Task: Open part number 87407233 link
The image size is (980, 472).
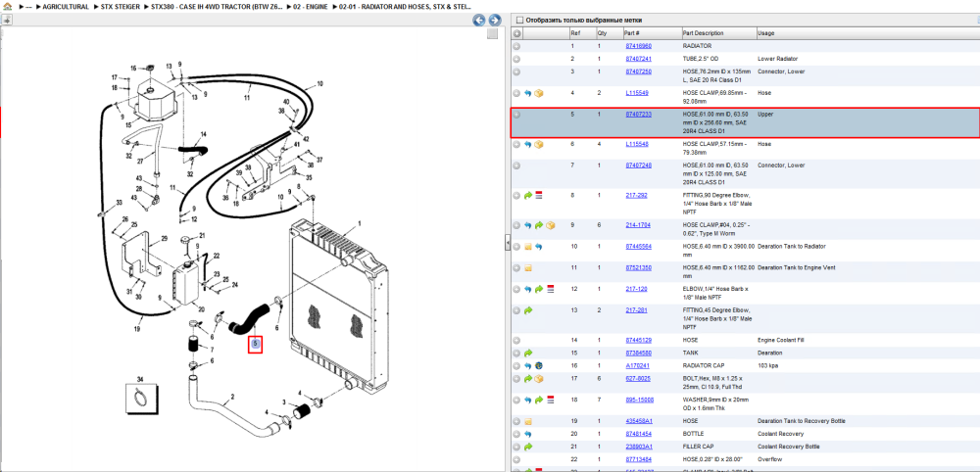Action: 639,115
